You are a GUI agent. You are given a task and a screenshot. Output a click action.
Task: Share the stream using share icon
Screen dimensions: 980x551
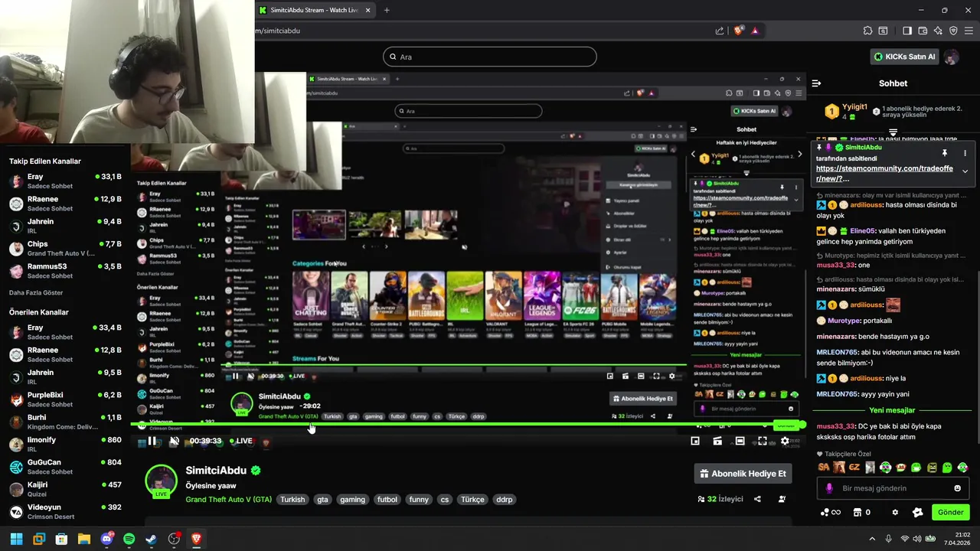pos(757,499)
